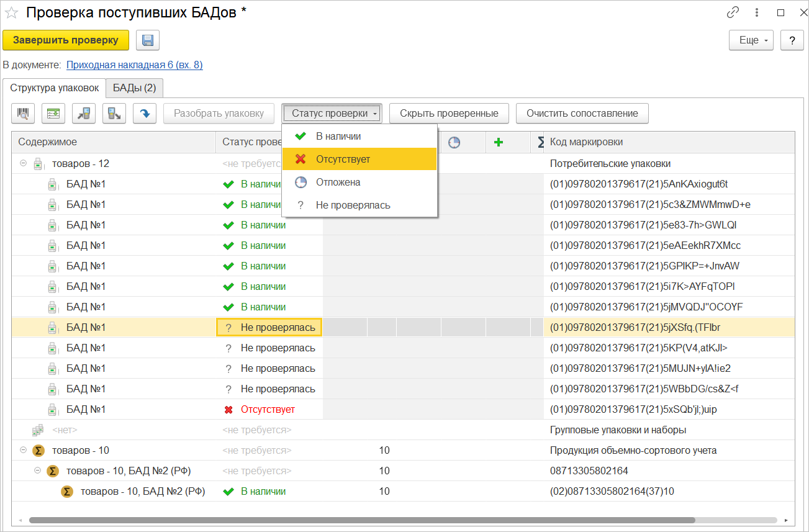Click 'Скрыть проверенные' button

tap(449, 114)
